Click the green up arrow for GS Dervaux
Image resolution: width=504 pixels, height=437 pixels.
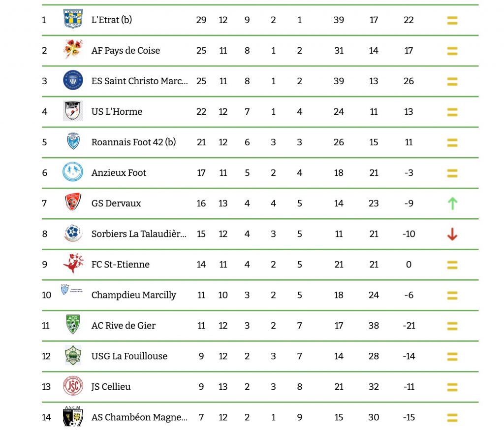pos(453,203)
